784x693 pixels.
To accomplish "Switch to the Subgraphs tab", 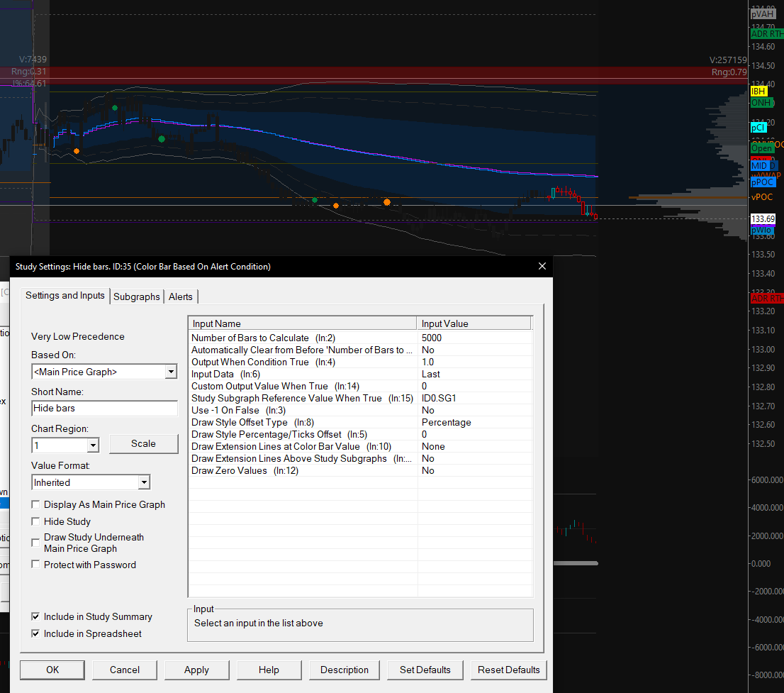I will pos(137,296).
